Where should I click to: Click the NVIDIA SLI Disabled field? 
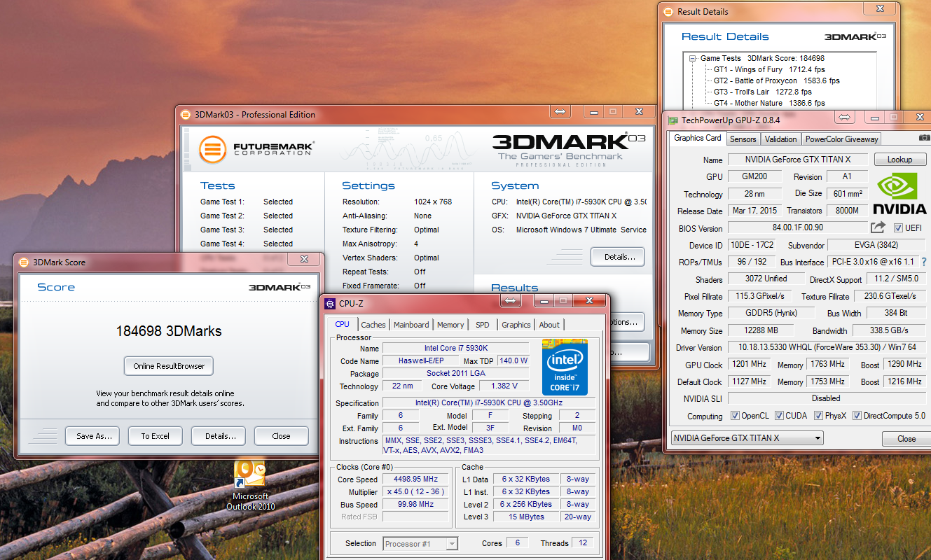(827, 398)
